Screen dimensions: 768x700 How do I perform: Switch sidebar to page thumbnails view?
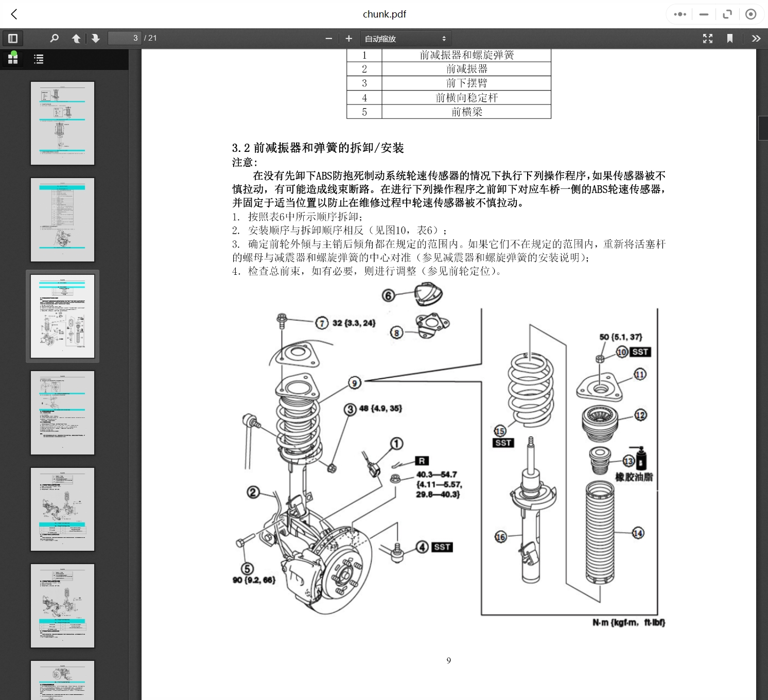pos(12,58)
